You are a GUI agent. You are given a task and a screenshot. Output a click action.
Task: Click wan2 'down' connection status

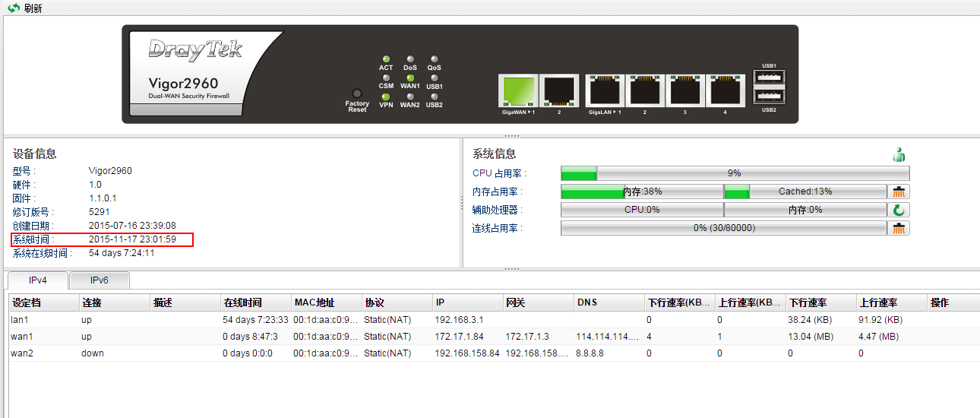(x=93, y=353)
